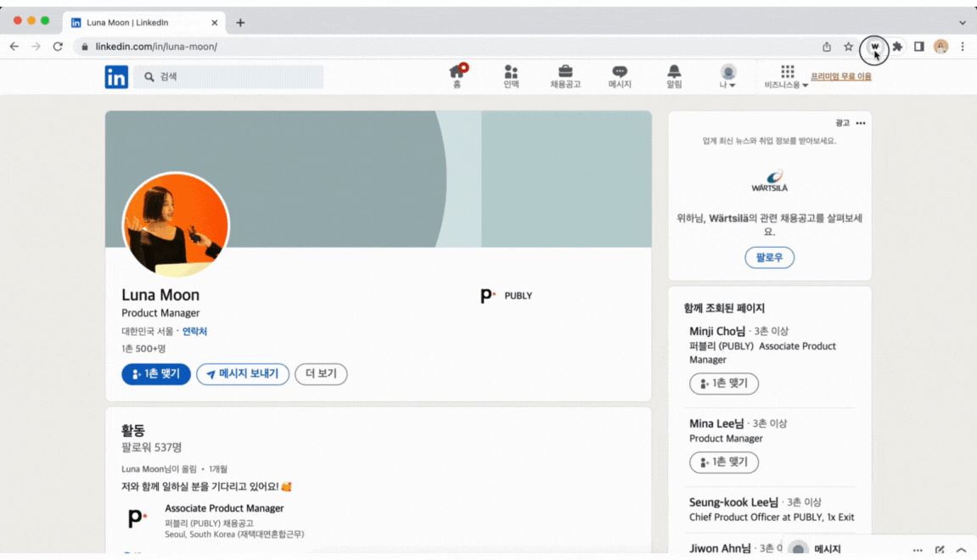977x560 pixels.
Task: Connect with Luna Moon button
Action: point(156,373)
